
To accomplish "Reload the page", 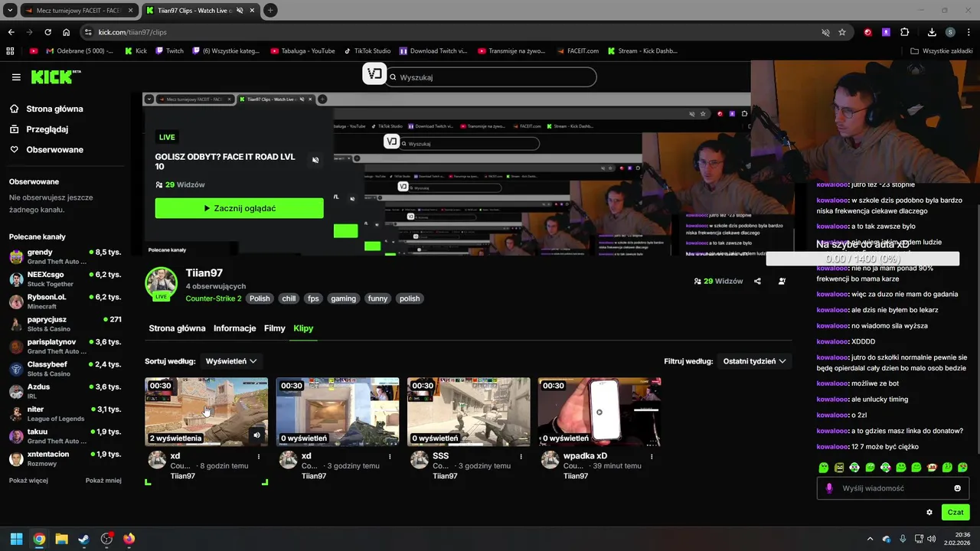I will (x=47, y=32).
